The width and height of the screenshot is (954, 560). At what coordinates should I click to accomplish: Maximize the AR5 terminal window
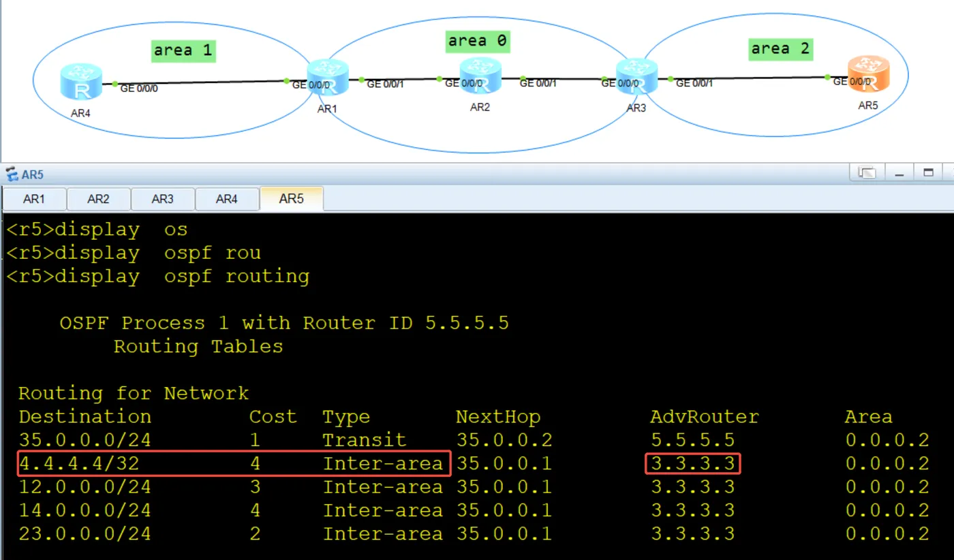pos(928,173)
